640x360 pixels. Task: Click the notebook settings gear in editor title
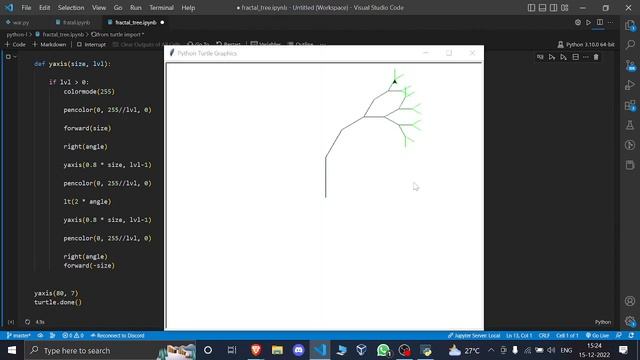tap(578, 22)
